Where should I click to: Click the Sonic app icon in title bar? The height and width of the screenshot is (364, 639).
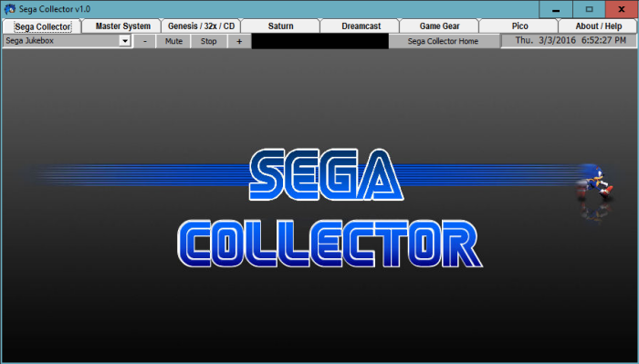pos(10,9)
